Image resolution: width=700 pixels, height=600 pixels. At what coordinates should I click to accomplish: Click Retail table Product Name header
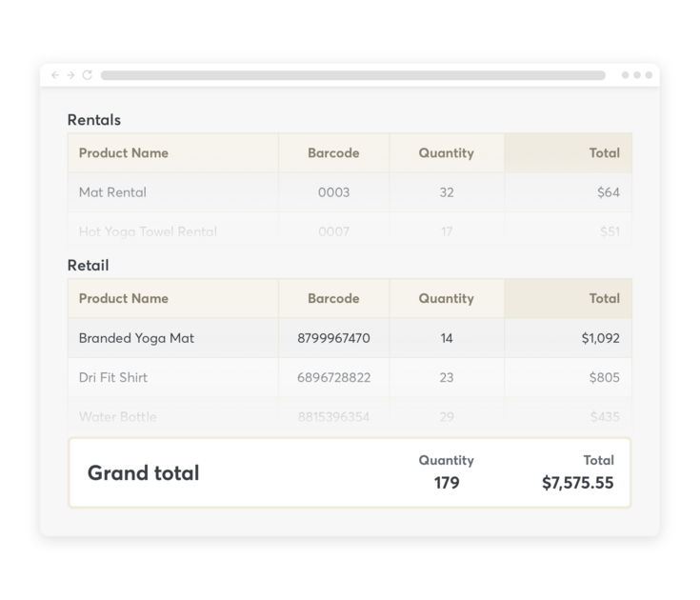point(123,299)
